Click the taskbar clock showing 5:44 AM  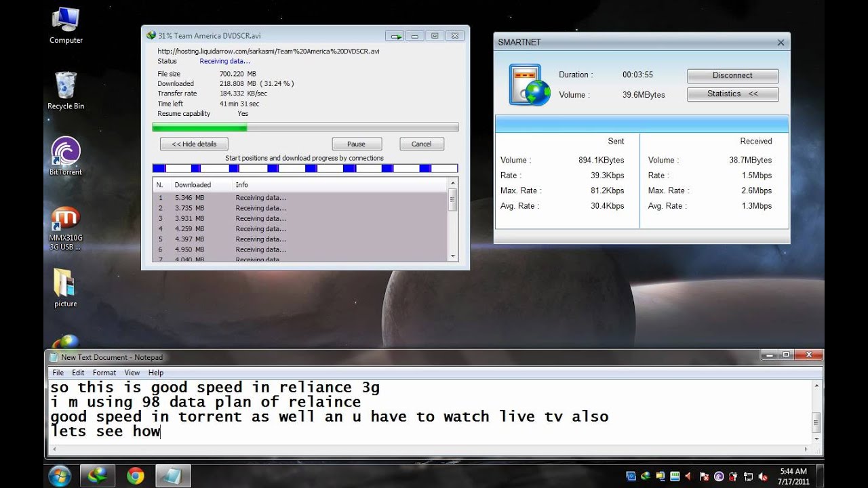coord(793,476)
